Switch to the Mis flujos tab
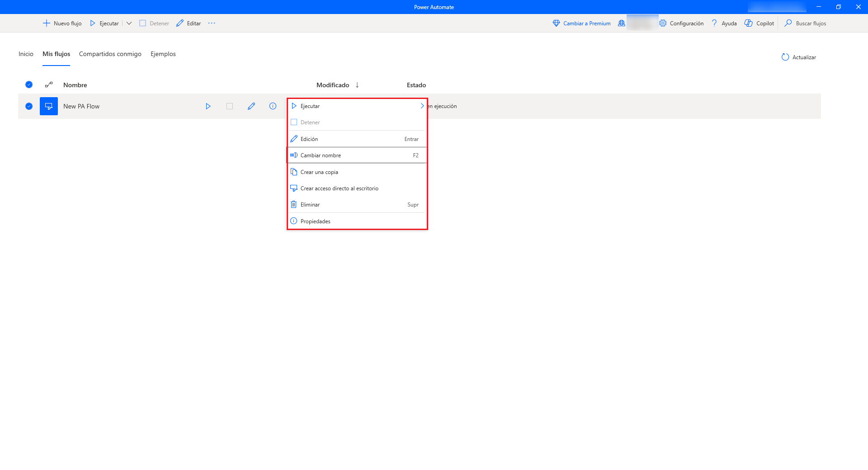 tap(57, 54)
